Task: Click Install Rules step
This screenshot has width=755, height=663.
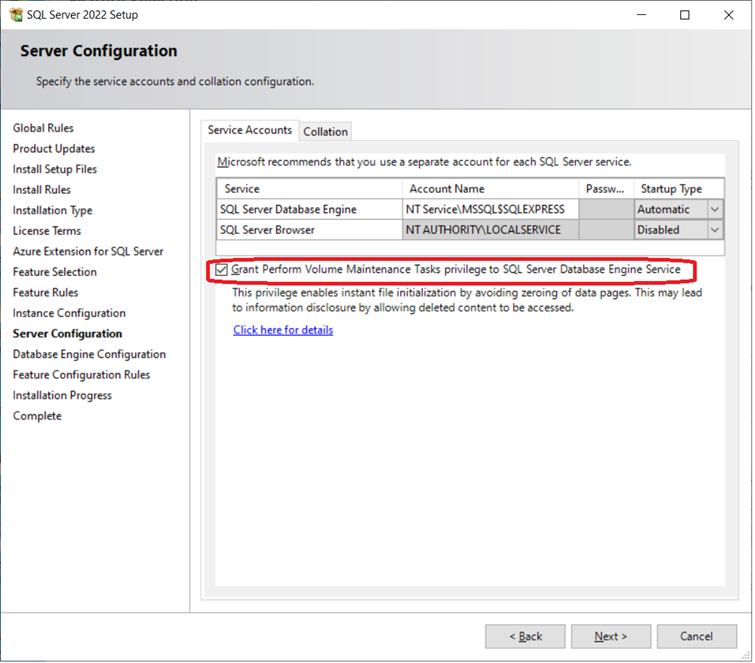Action: point(42,190)
